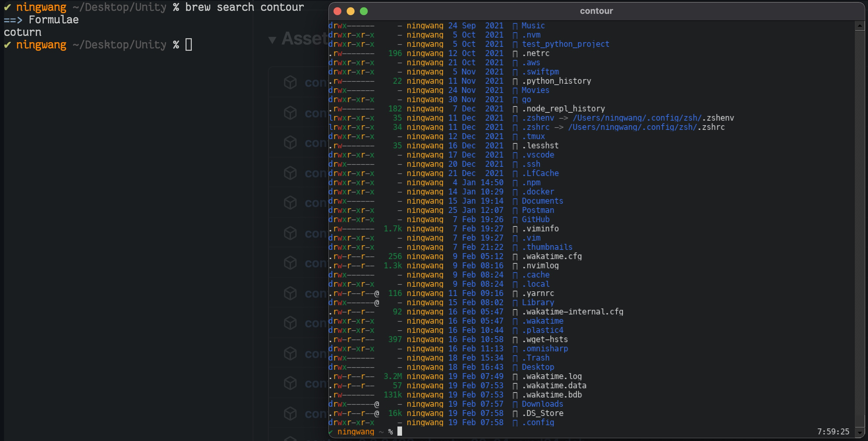Click the scrollbar up arrow in contour

click(859, 26)
